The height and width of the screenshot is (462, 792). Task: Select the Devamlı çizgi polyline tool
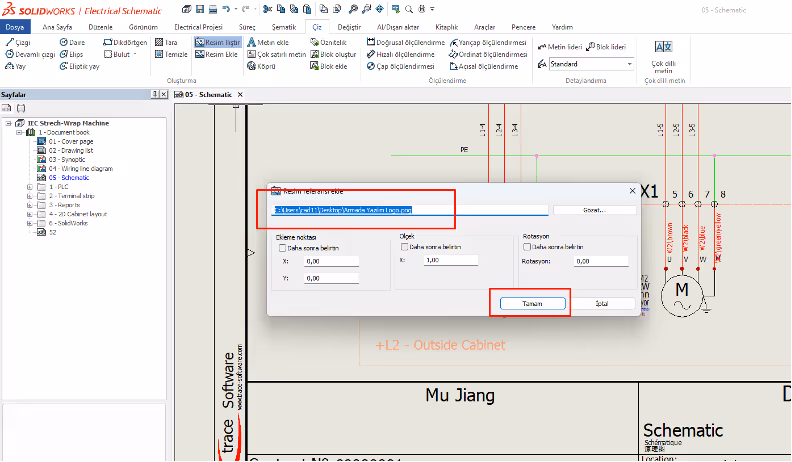pos(30,54)
